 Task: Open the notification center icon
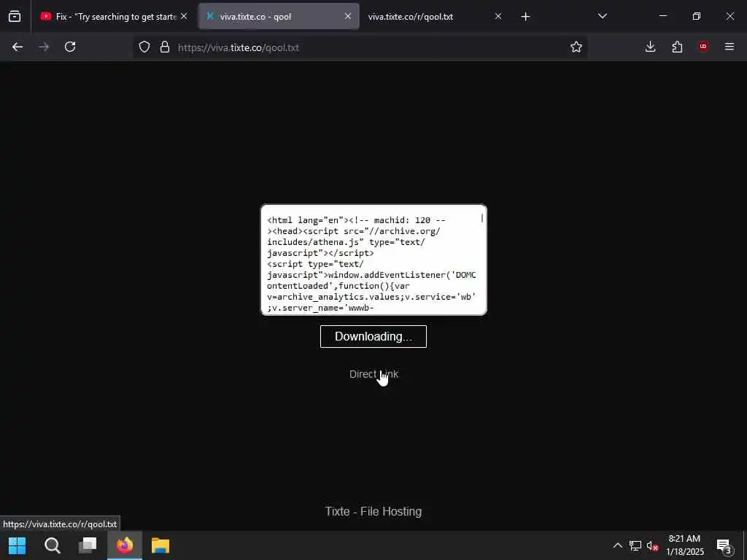(724, 545)
